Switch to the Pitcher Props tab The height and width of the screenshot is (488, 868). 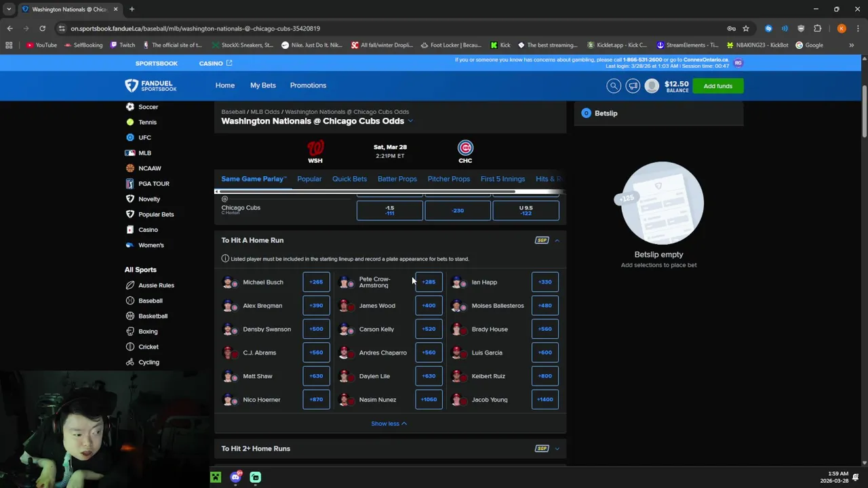[449, 179]
